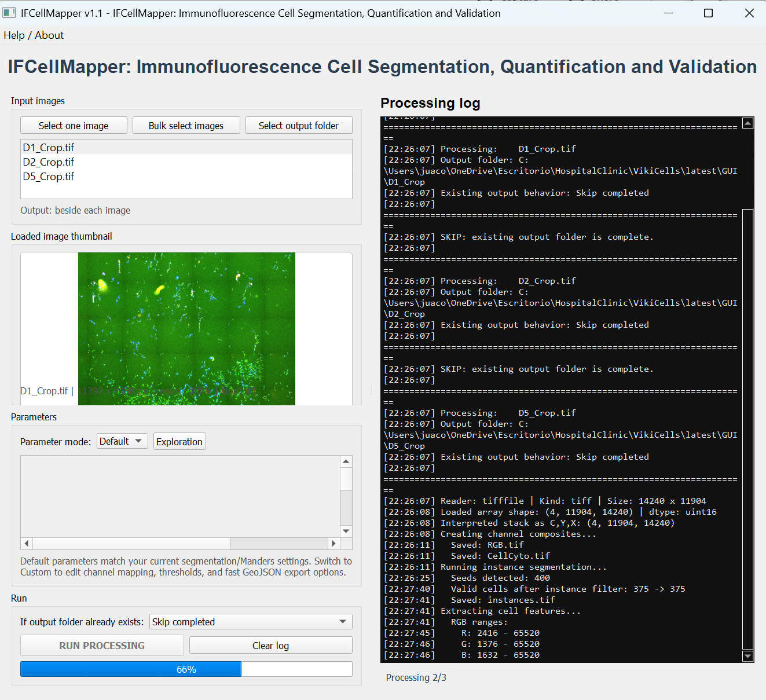
Task: Click the RUN PROCESSING button
Action: 102,646
